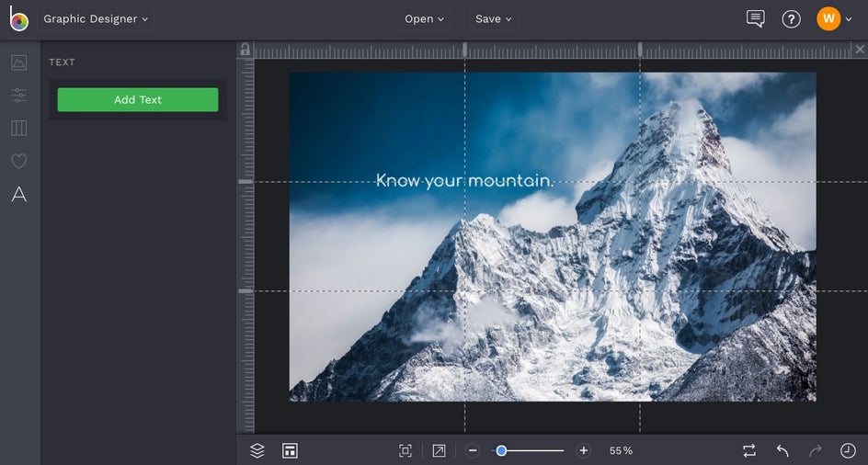Open the Open menu
Image resolution: width=868 pixels, height=465 pixels.
coord(424,18)
